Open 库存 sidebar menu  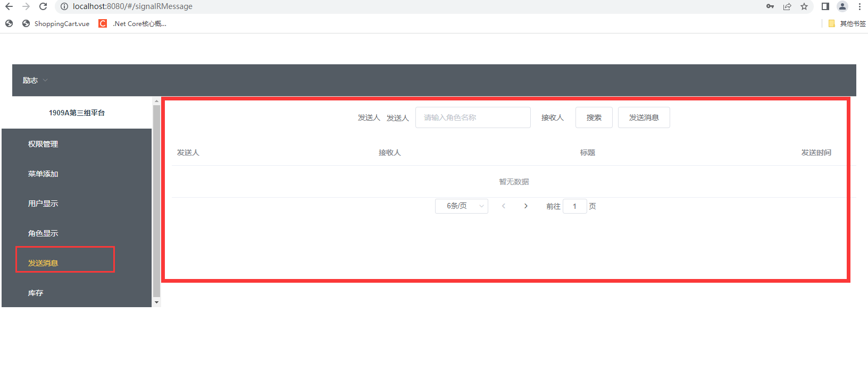tap(77, 293)
